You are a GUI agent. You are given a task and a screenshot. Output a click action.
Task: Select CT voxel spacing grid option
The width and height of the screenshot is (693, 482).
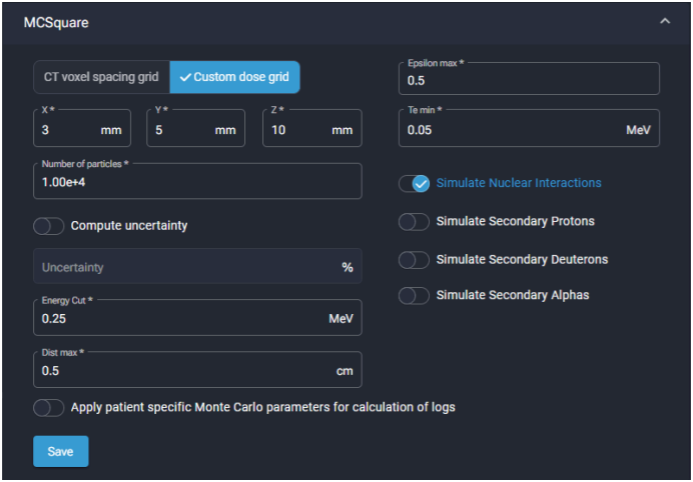[101, 77]
